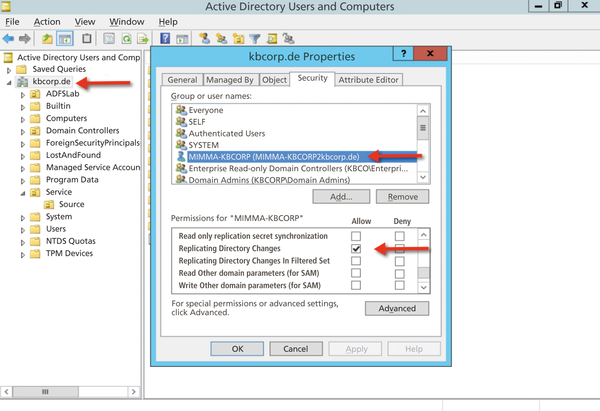The height and width of the screenshot is (411, 600).
Task: Click the dialog's question mark help button
Action: pos(403,54)
